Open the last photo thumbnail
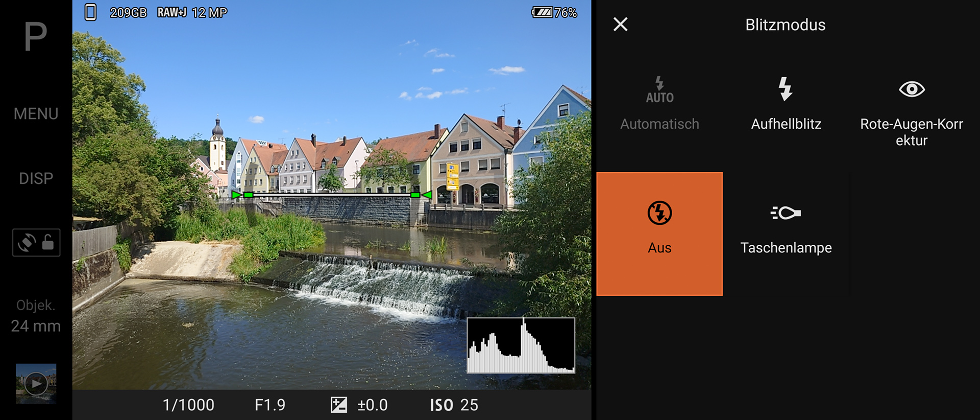This screenshot has height=420, width=980. 36,383
